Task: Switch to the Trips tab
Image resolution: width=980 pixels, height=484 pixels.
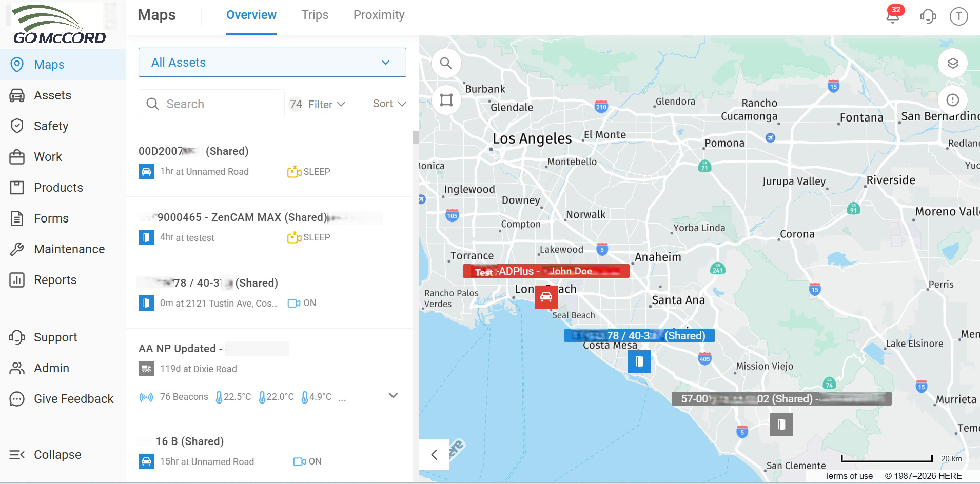Action: click(x=315, y=15)
